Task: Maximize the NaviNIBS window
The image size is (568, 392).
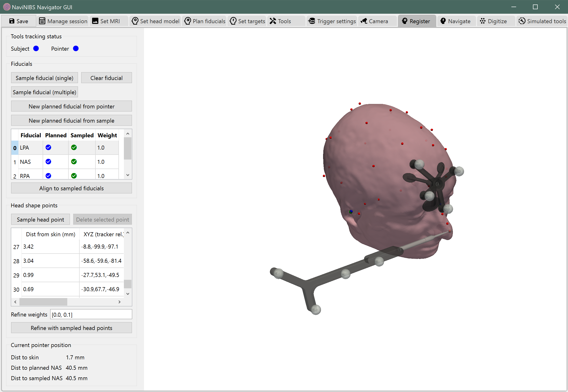Action: click(x=535, y=7)
